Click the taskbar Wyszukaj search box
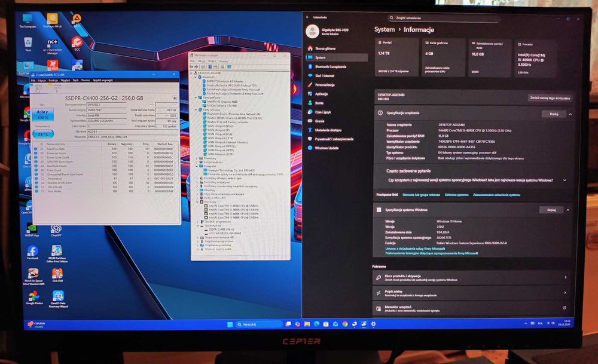This screenshot has width=598, height=364. point(260,325)
